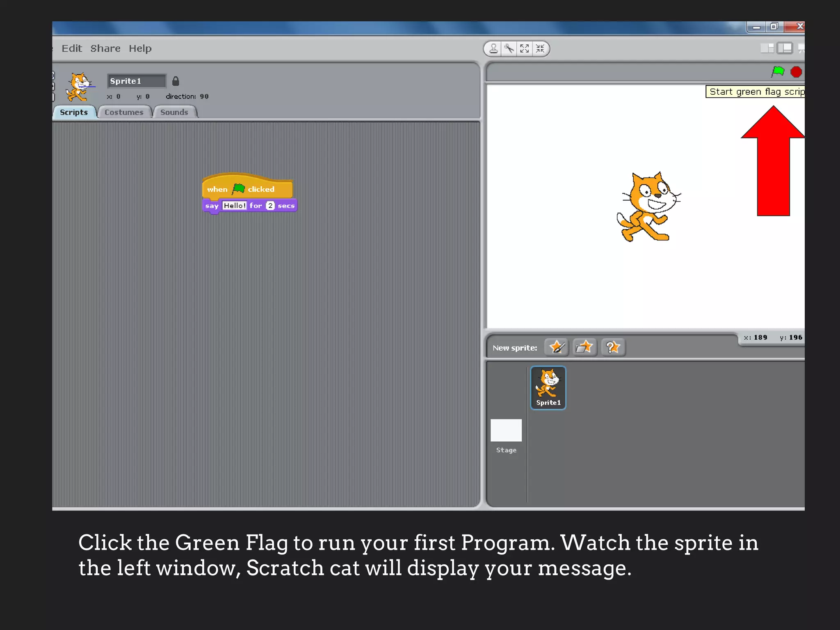Screen dimensions: 840x630
Task: Click the 2 secs number field
Action: coord(270,205)
